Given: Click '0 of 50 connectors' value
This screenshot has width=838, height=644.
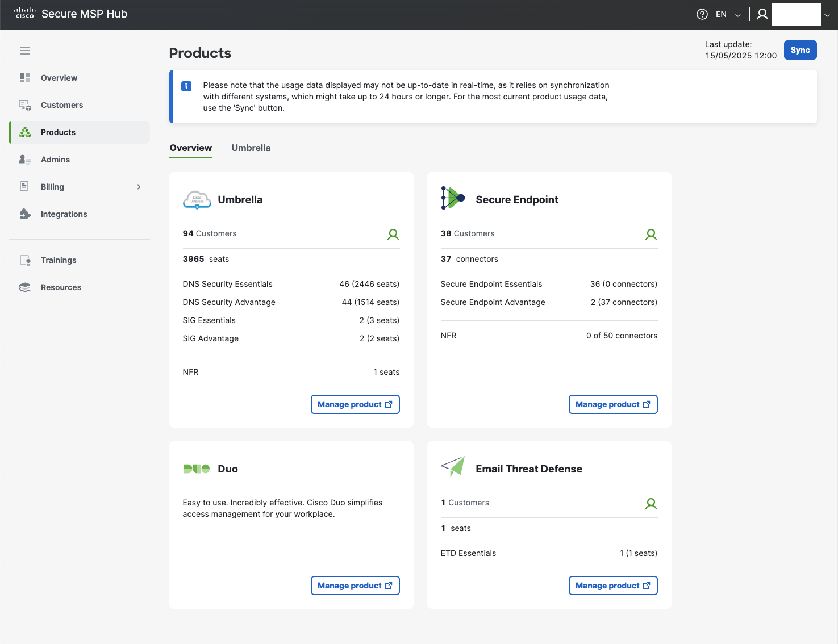Looking at the screenshot, I should pos(622,336).
